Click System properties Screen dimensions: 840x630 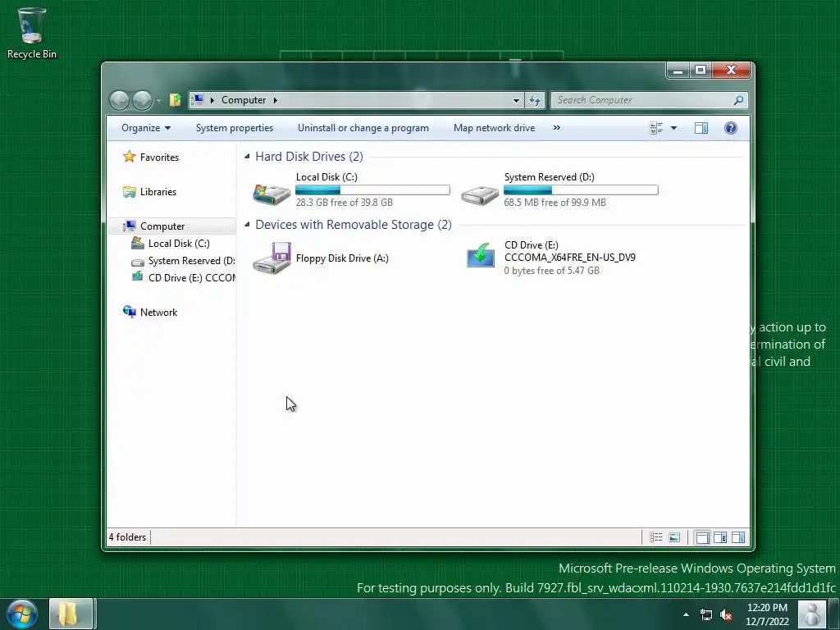(x=234, y=128)
